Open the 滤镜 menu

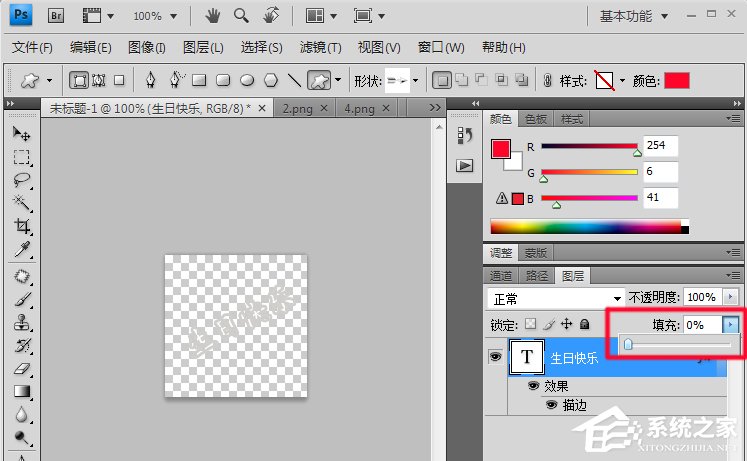(x=320, y=48)
